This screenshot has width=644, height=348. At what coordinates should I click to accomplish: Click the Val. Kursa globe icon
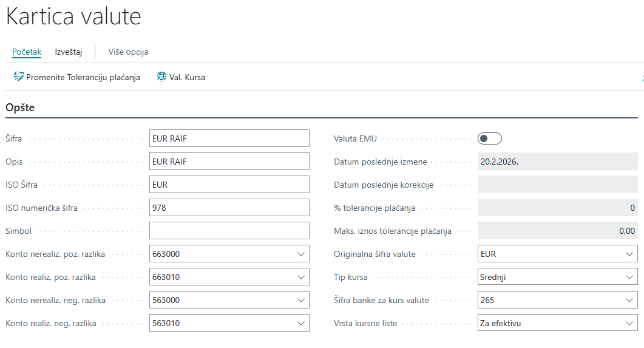[x=161, y=77]
